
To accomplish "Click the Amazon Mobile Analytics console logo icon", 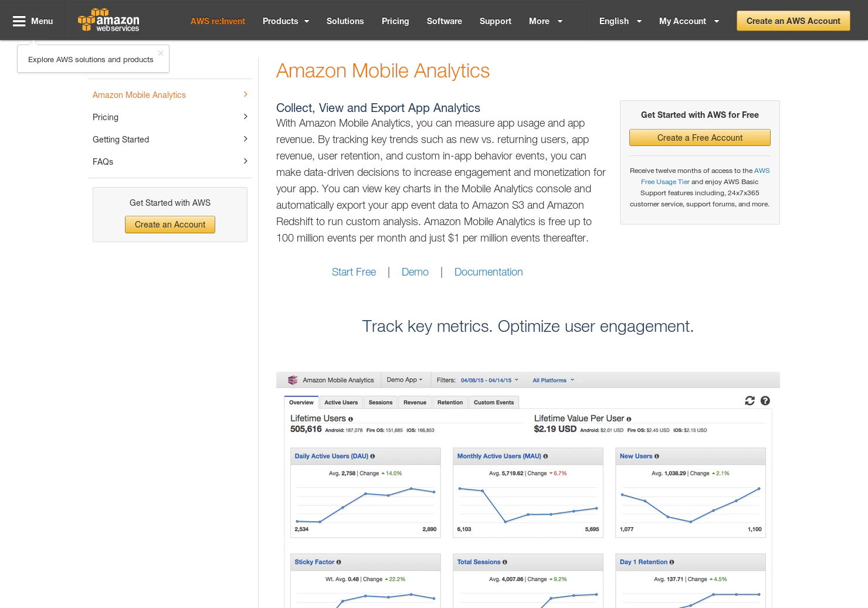I will [293, 380].
